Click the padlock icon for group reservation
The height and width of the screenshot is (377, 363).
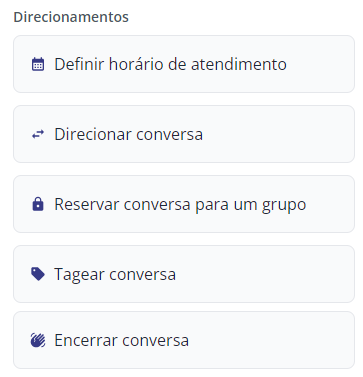tap(38, 204)
